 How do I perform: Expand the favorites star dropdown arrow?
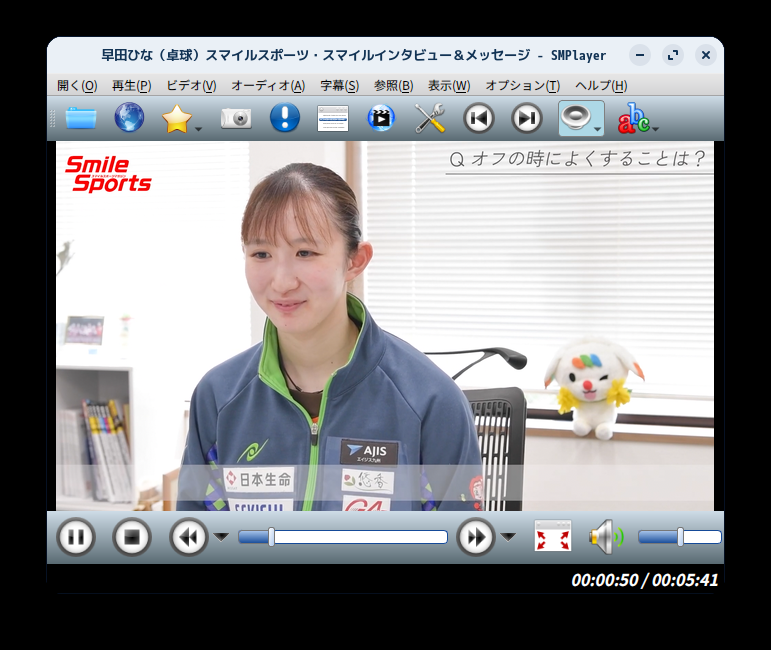tap(199, 128)
